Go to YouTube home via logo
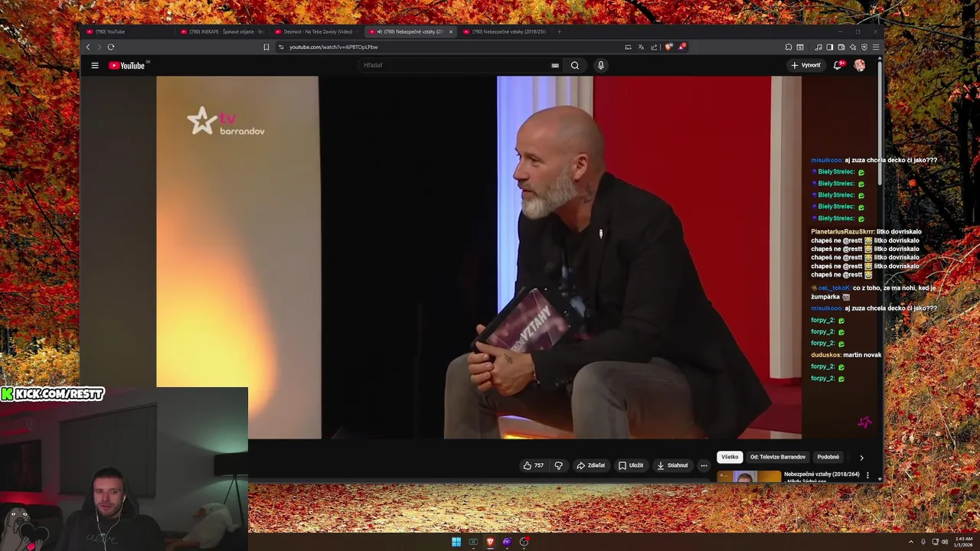The image size is (980, 551). click(x=127, y=65)
